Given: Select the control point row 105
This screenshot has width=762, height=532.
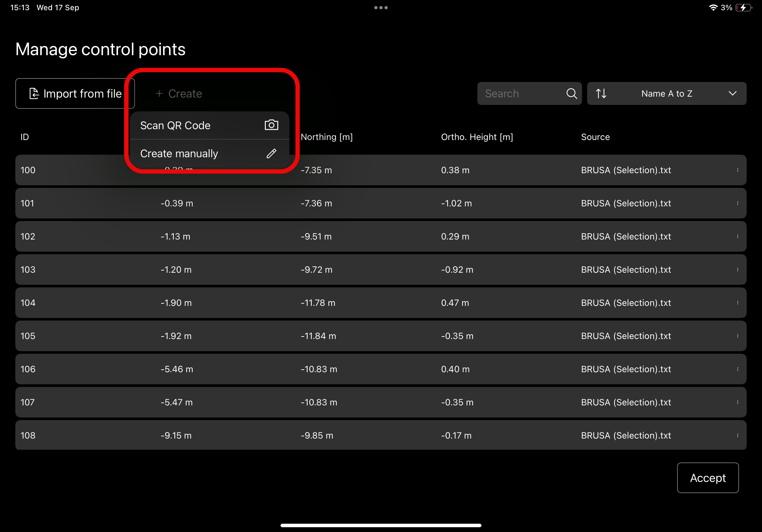Looking at the screenshot, I should click(380, 336).
